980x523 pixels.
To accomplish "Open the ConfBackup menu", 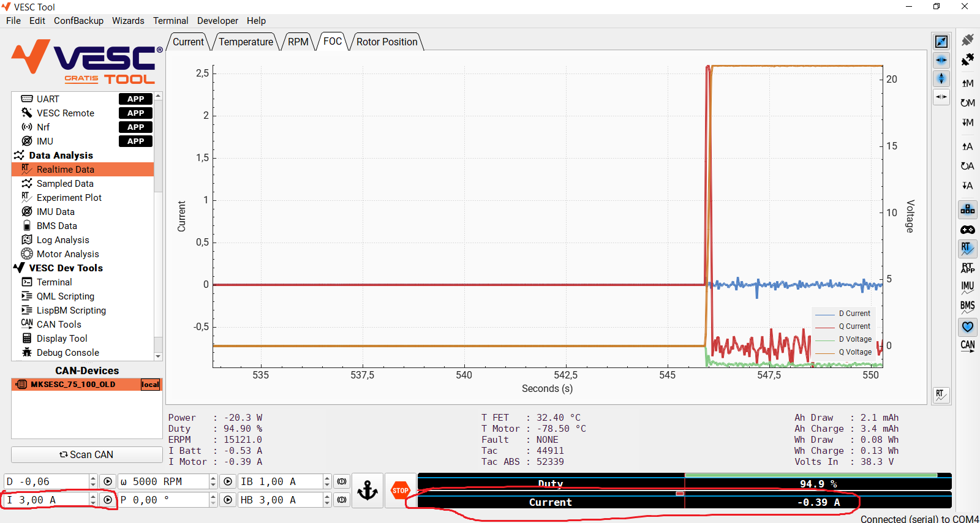I will coord(78,21).
